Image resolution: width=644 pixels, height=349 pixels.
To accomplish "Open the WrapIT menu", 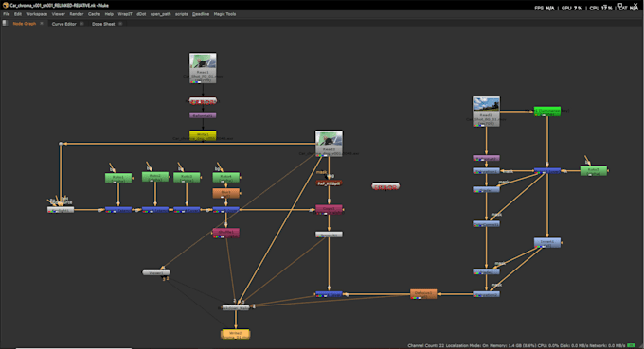I will pyautogui.click(x=125, y=14).
